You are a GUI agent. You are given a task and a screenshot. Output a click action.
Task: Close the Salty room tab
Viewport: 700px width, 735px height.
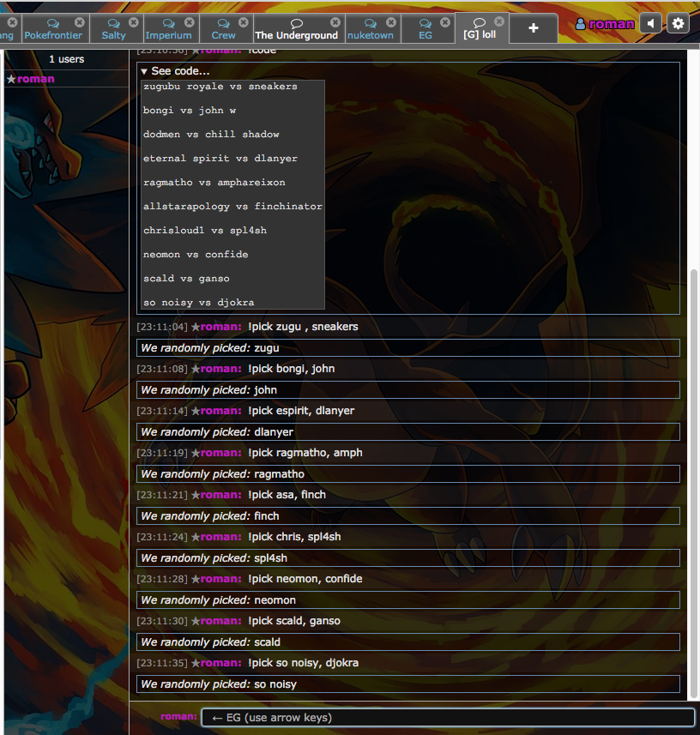pyautogui.click(x=133, y=22)
